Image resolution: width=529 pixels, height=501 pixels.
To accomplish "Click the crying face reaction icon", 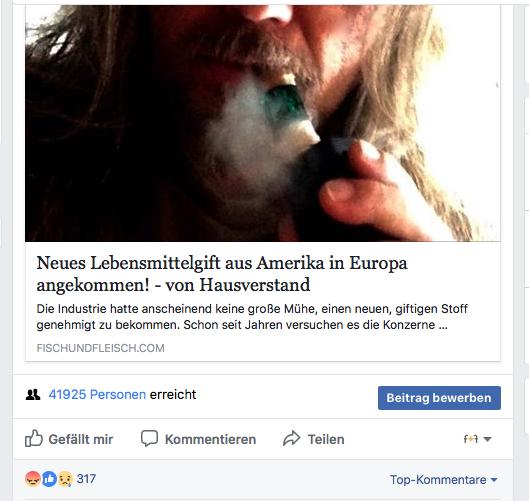I will pos(65,478).
